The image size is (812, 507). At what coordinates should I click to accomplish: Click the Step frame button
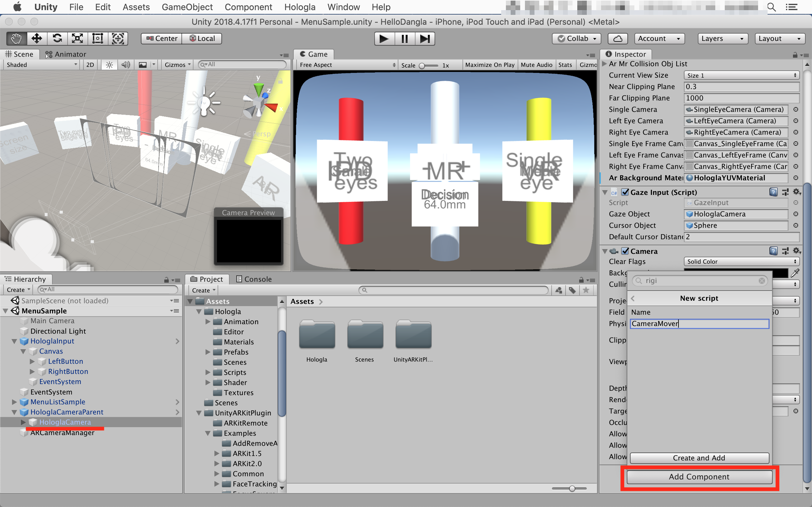[x=424, y=39]
